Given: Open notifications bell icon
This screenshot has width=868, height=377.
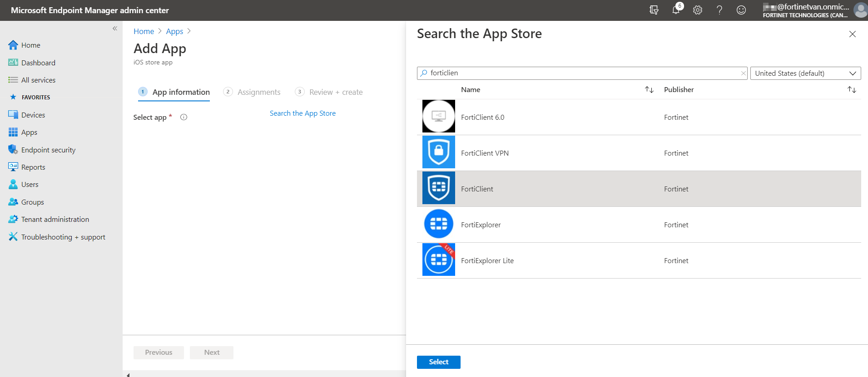Looking at the screenshot, I should [x=676, y=10].
